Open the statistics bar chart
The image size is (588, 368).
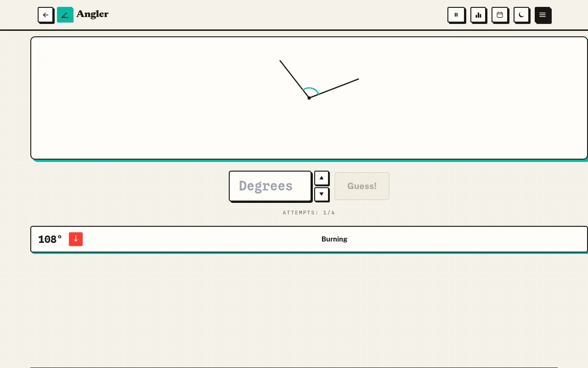(x=478, y=15)
